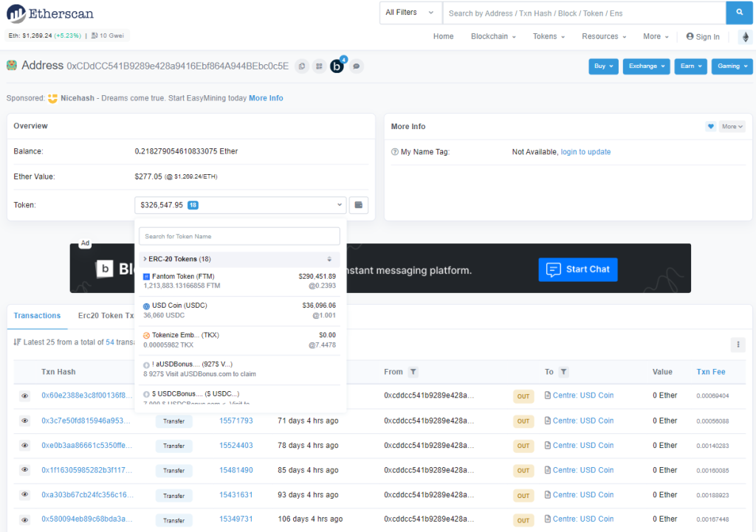This screenshot has height=532, width=756.
Task: Click the Start Chat button in the ad
Action: click(577, 269)
